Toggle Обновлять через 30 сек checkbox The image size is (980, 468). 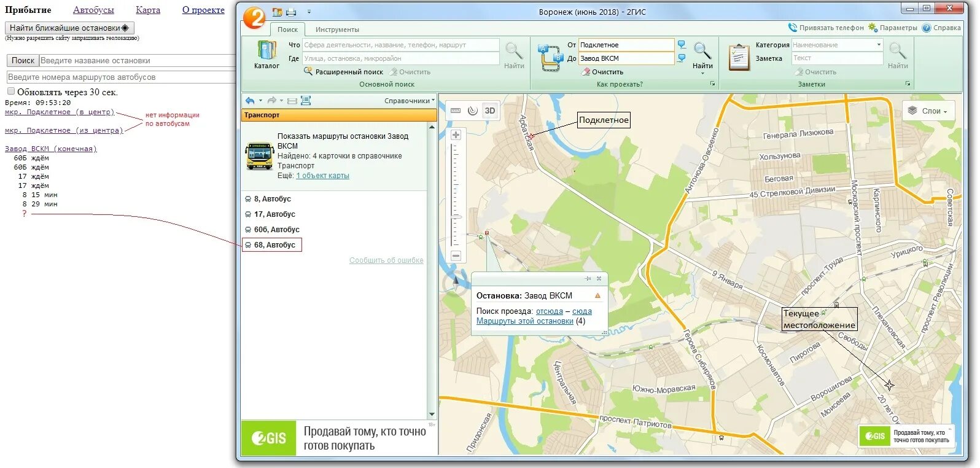click(x=10, y=92)
